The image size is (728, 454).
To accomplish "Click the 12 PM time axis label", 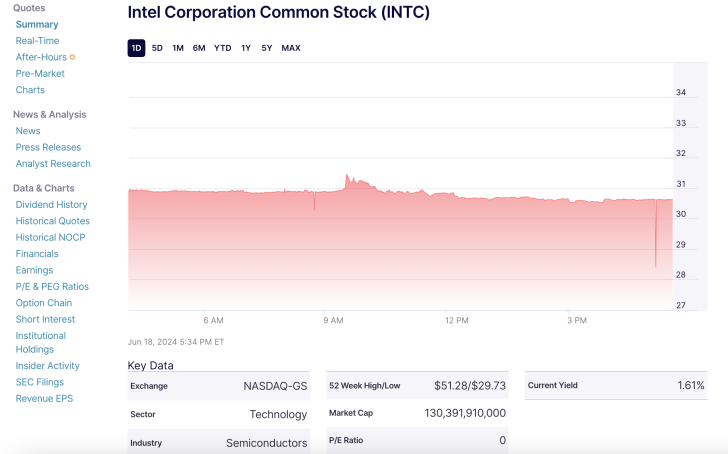I will coord(457,320).
